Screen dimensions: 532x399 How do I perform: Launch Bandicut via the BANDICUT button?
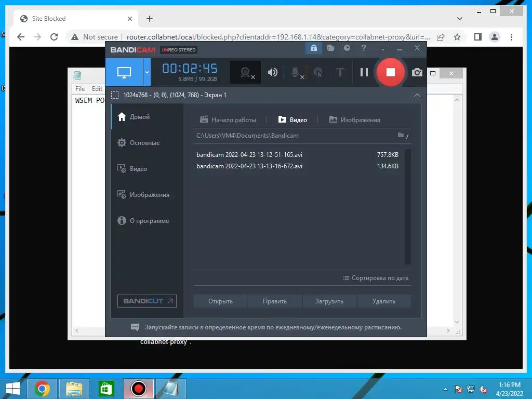[147, 301]
